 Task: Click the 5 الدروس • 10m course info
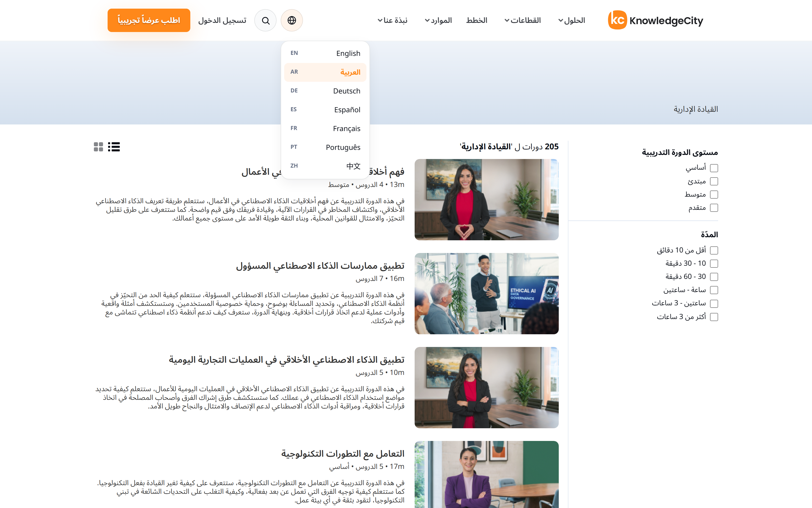click(x=380, y=373)
